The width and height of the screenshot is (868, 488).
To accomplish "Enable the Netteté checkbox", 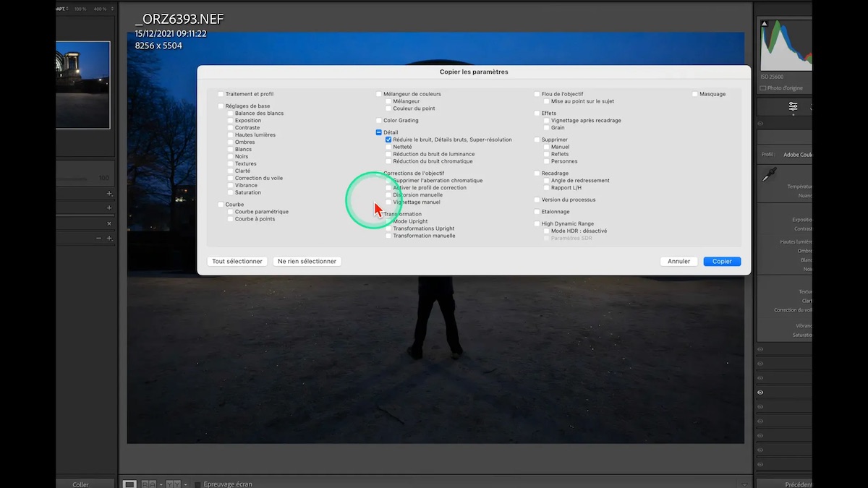I will pyautogui.click(x=388, y=147).
